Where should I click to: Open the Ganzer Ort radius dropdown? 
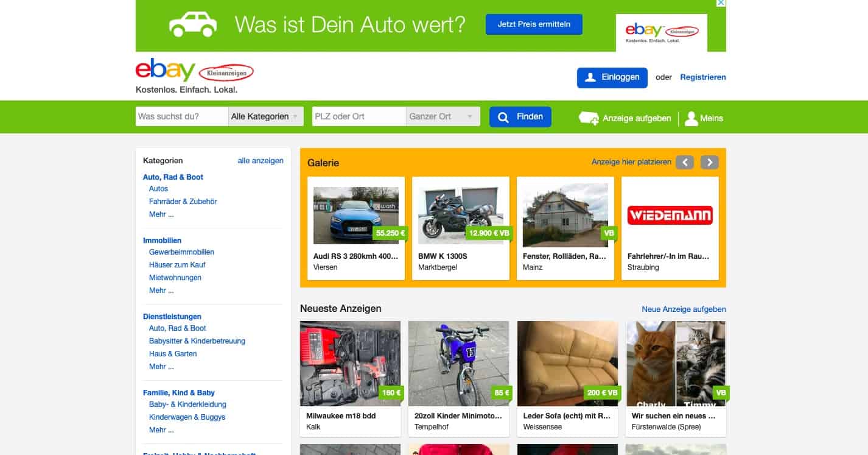(443, 116)
